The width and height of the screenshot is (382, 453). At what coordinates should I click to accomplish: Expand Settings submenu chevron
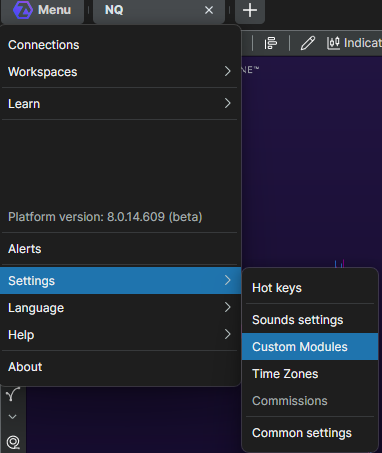[x=228, y=280]
